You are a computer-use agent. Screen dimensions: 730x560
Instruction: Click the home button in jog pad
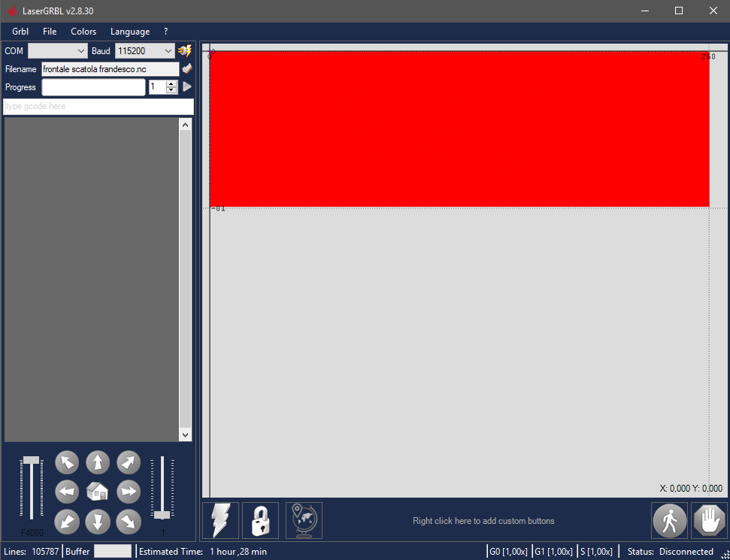[x=98, y=492]
